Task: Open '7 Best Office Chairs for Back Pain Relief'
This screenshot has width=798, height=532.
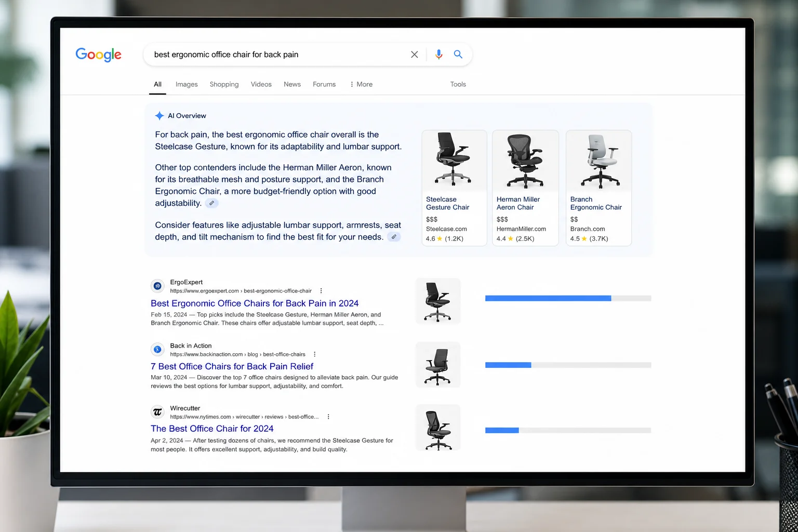Action: tap(232, 366)
